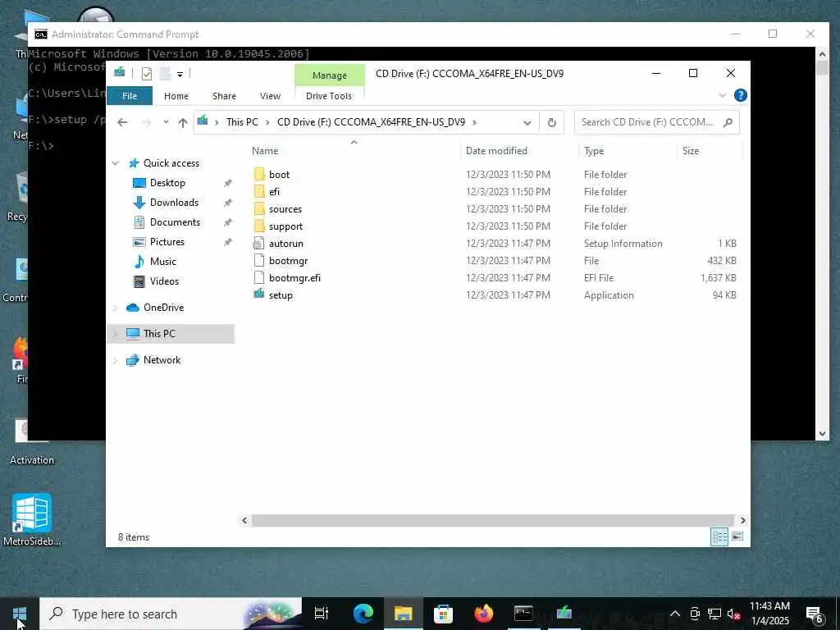Open Microsoft Edge from taskbar
This screenshot has height=630, width=840.
click(363, 614)
